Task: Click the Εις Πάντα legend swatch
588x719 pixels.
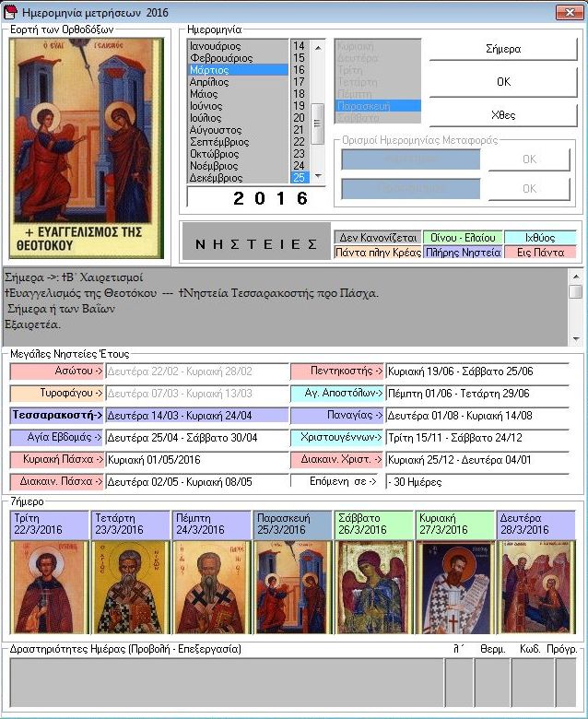Action: click(x=540, y=253)
